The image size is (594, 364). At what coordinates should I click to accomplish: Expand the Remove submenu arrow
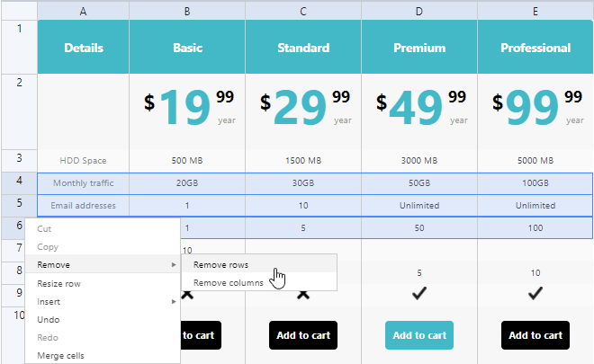click(174, 265)
